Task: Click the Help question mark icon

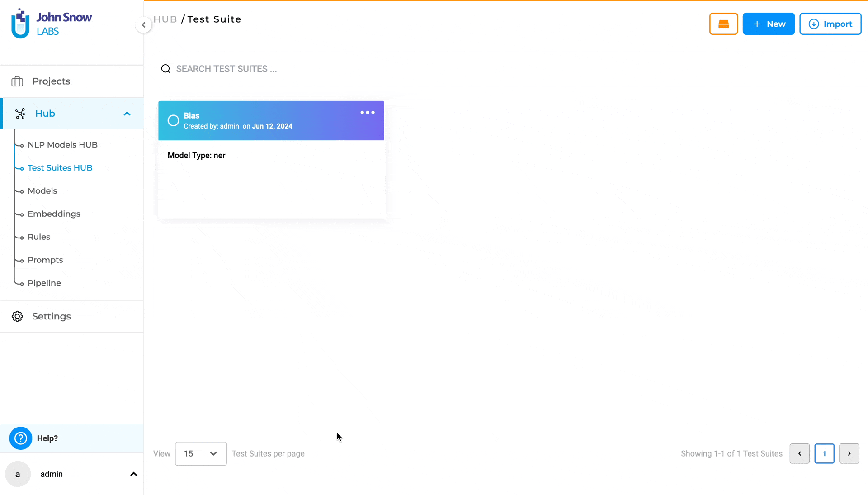Action: (20, 438)
